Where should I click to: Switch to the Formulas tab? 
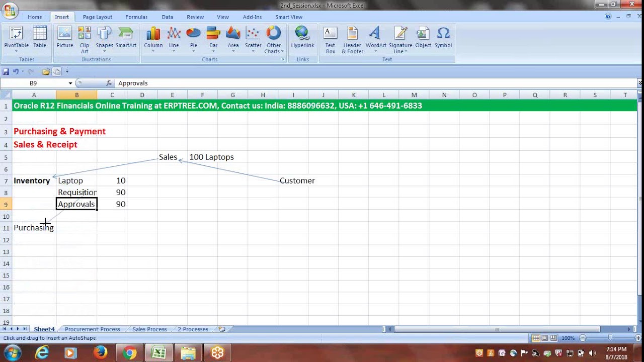coord(136,17)
